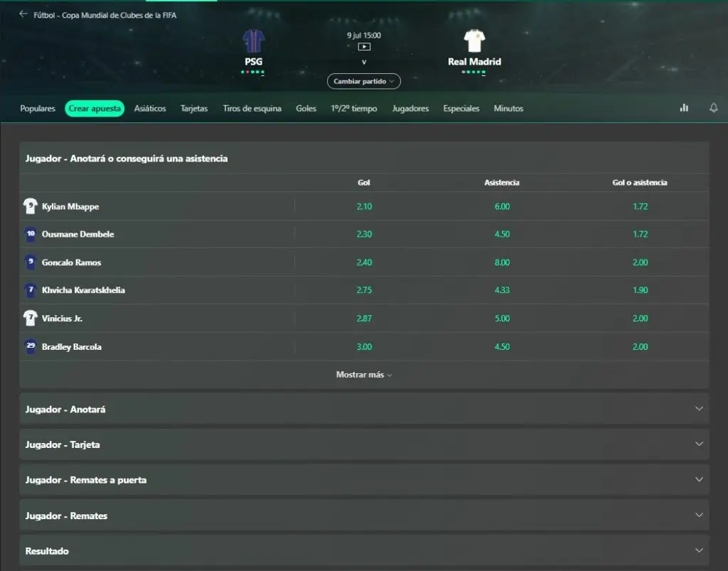The width and height of the screenshot is (728, 571).
Task: Open the match statistics bar chart icon
Action: pyautogui.click(x=684, y=108)
